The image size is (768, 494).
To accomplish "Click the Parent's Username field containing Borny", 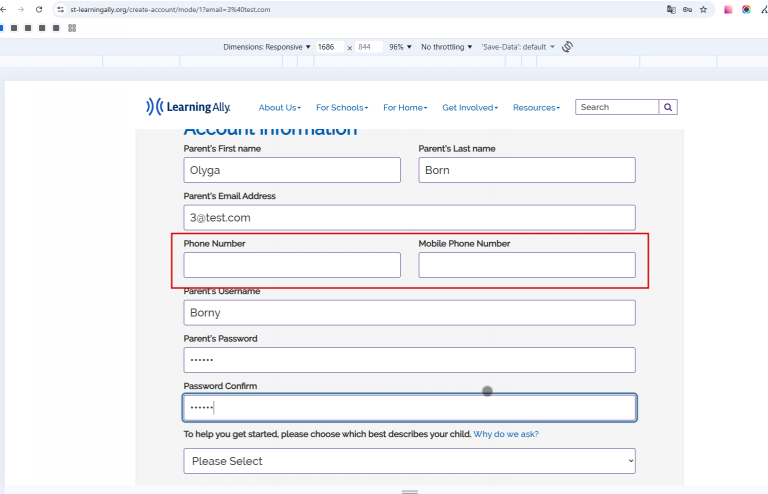I will pos(409,312).
